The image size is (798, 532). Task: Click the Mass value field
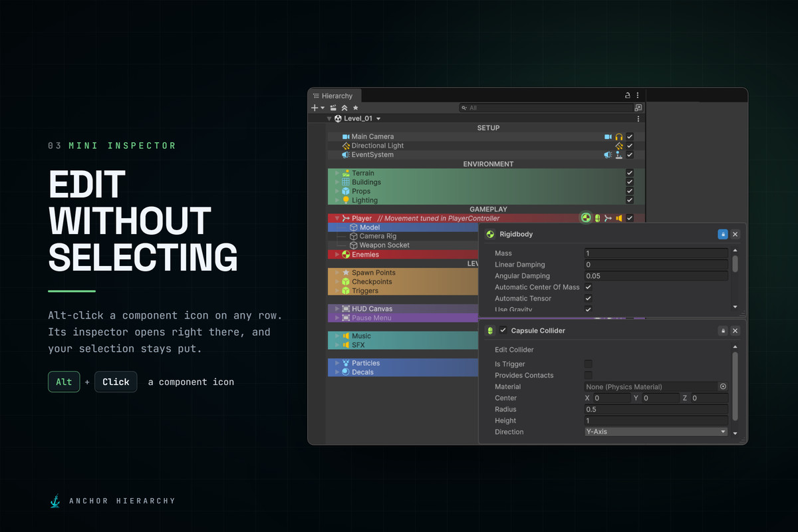click(x=656, y=253)
